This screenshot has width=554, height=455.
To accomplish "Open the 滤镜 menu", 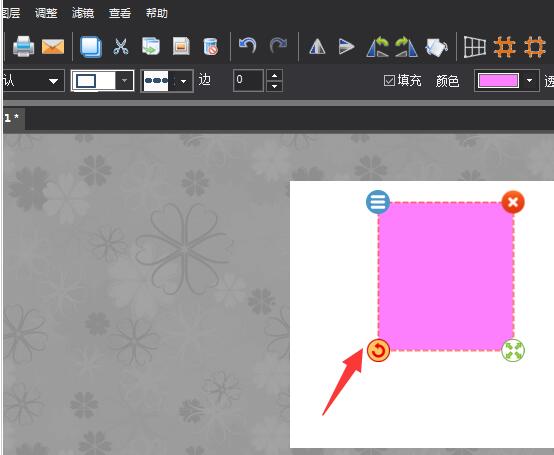I will coord(83,13).
